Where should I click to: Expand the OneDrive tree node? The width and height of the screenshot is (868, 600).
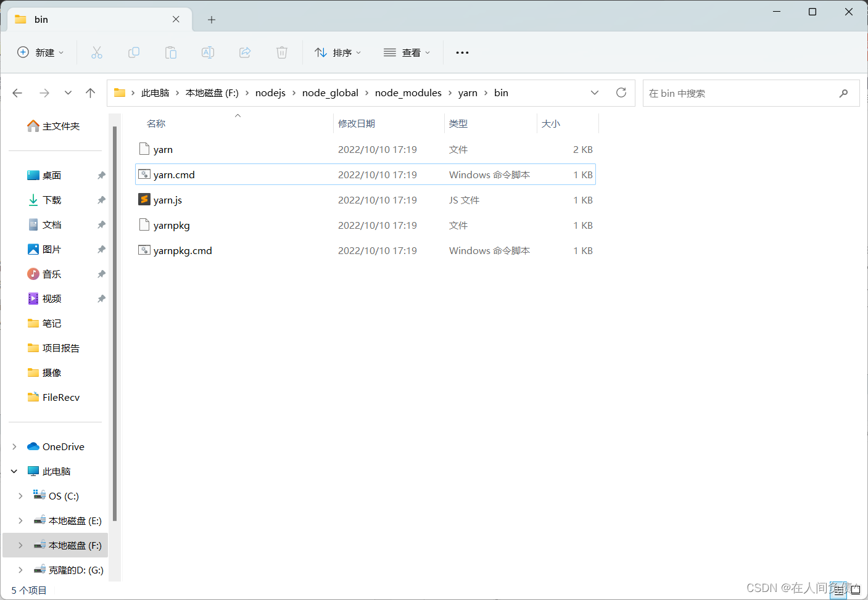tap(14, 446)
